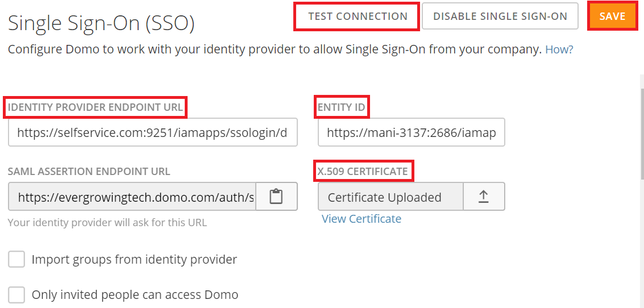The width and height of the screenshot is (644, 308).
Task: Click the Identity Provider Endpoint URL label
Action: [95, 107]
